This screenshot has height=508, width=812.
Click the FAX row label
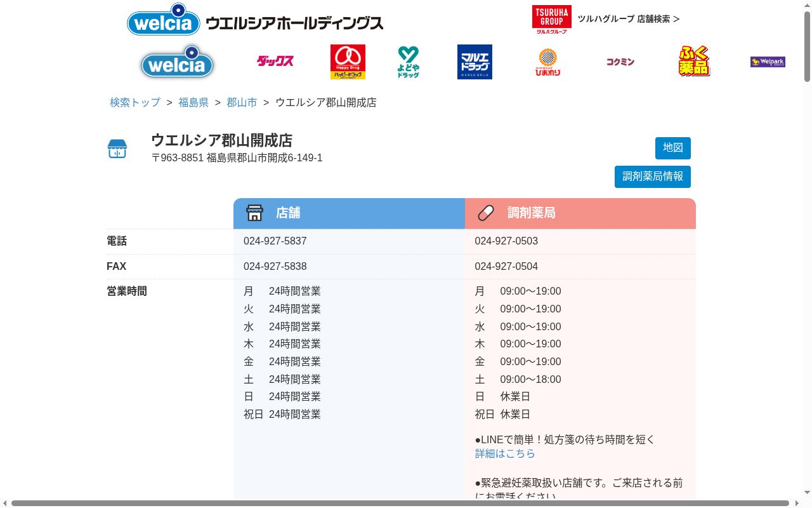coord(116,267)
